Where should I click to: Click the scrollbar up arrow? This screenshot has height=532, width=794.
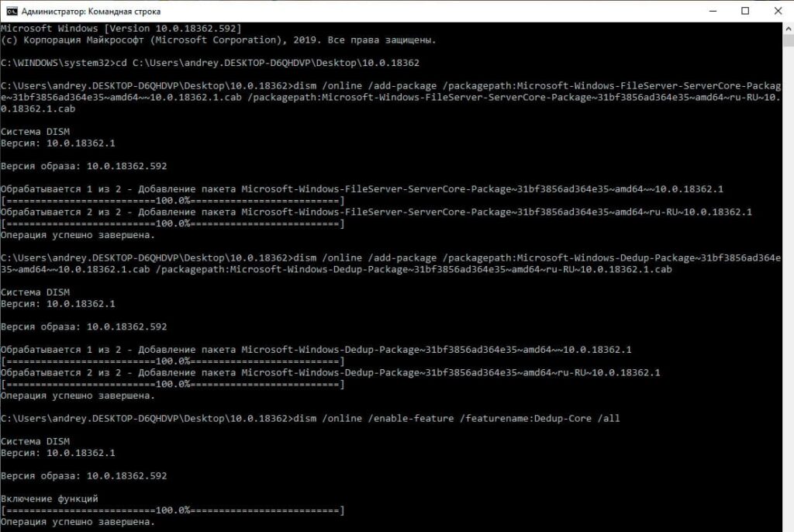(787, 28)
